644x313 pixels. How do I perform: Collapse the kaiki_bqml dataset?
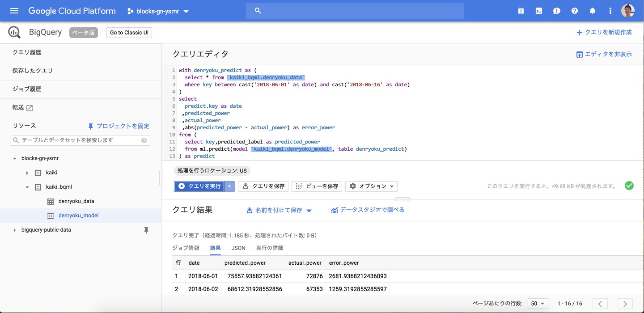click(x=27, y=187)
